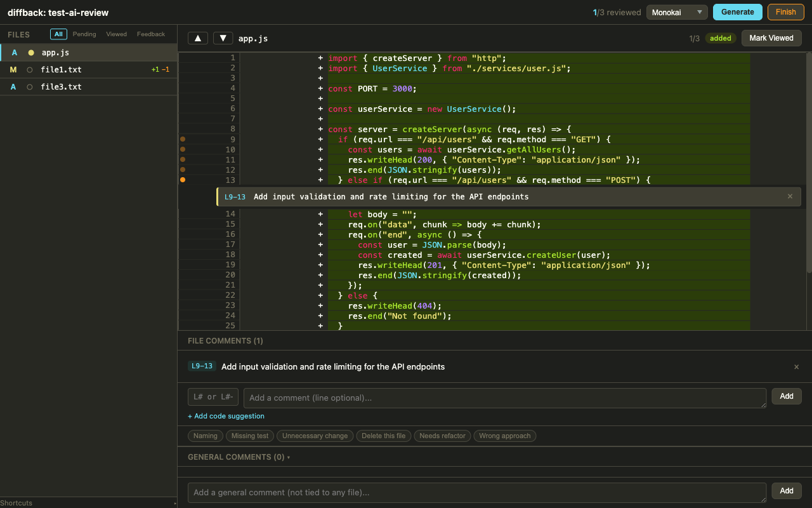This screenshot has width=812, height=508.
Task: Click the comment marker dot on line 10
Action: click(183, 149)
